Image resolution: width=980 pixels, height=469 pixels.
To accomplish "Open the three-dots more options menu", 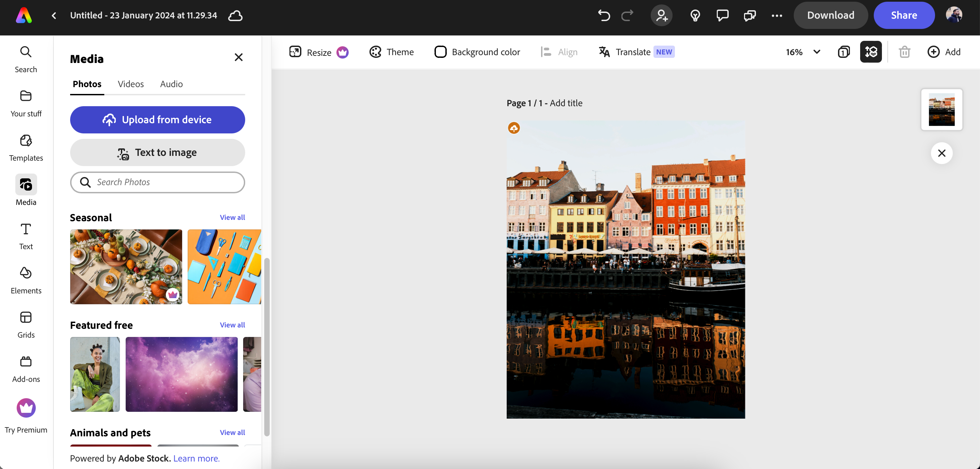I will [x=776, y=16].
